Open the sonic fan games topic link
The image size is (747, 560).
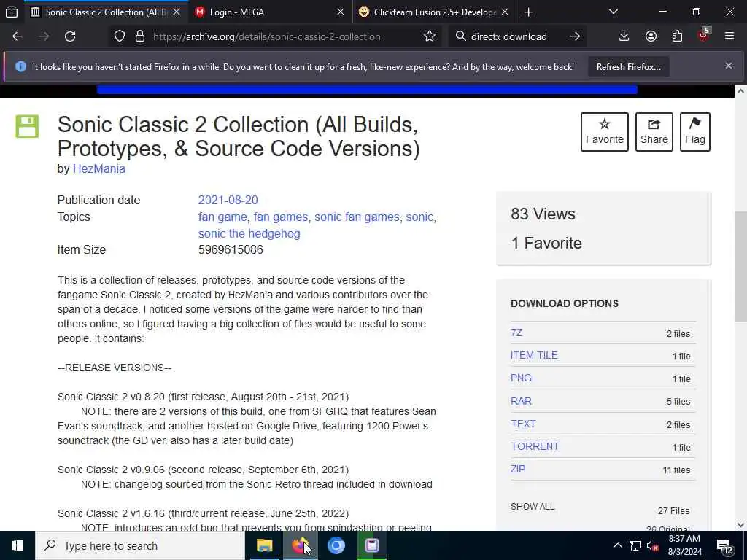[x=357, y=217]
